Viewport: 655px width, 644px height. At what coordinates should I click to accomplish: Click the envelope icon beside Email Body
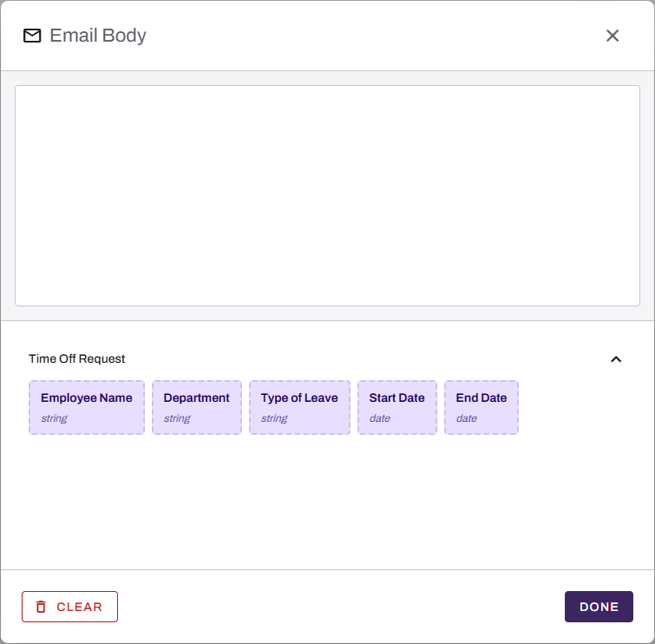(x=32, y=36)
